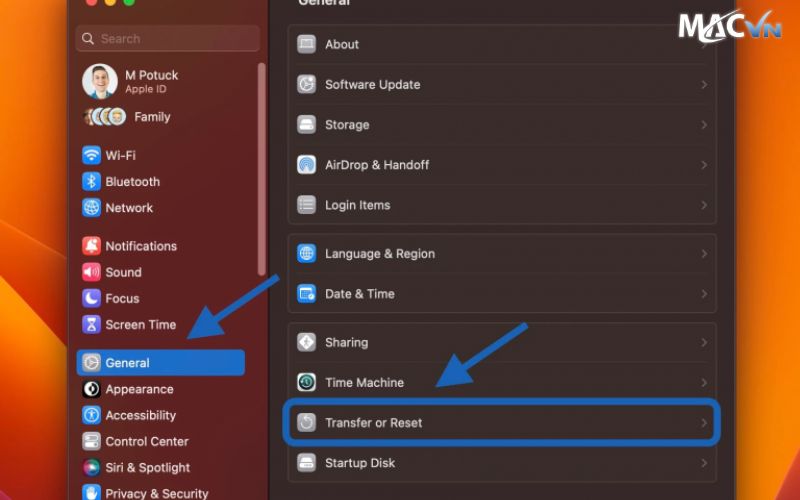Click the M Potuck profile photo
This screenshot has height=500, width=800.
point(100,81)
